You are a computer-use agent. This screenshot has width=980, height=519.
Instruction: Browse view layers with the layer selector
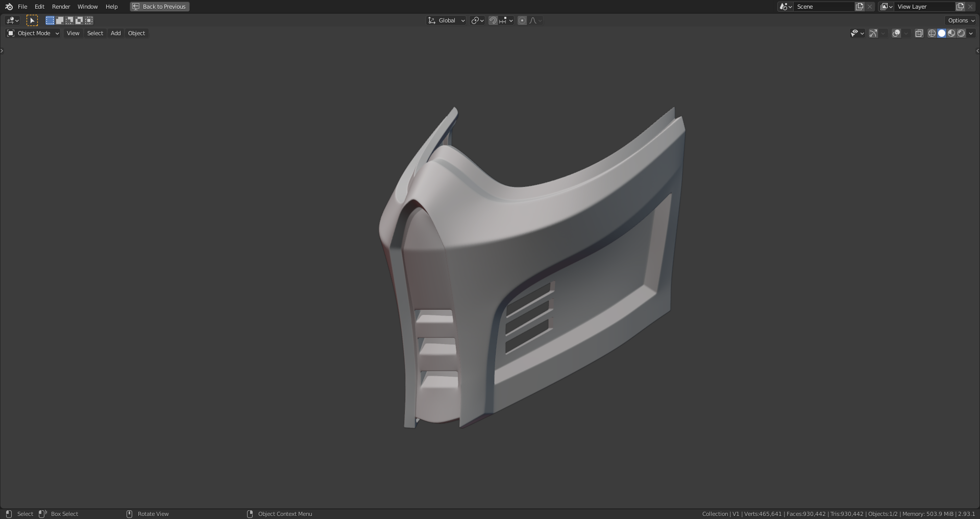pos(886,7)
